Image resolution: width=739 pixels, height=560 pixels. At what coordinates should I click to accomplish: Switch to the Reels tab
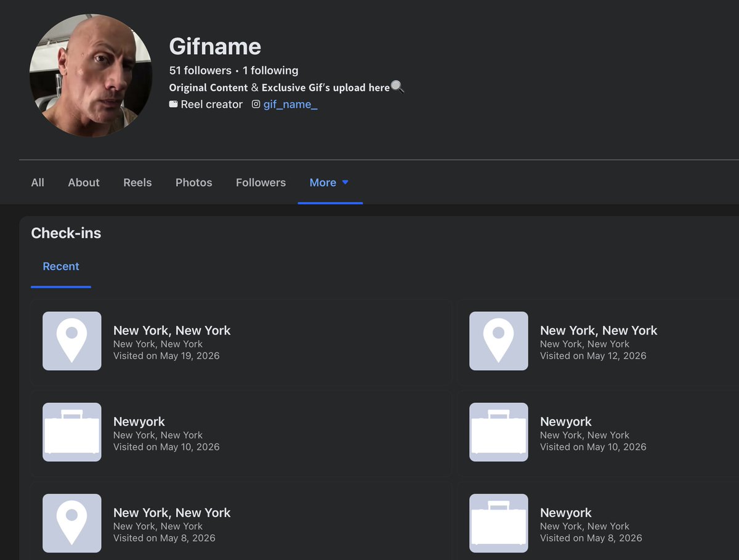click(137, 182)
